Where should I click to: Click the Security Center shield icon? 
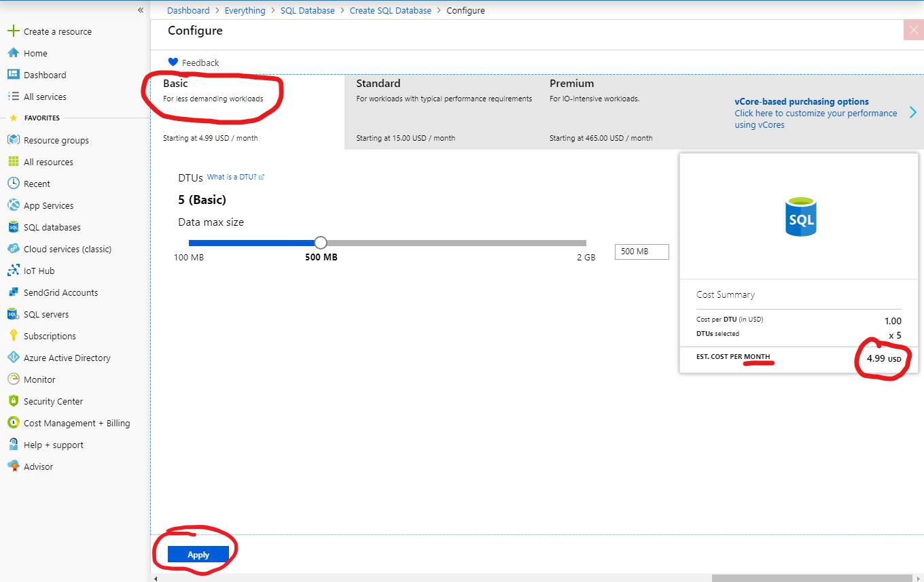tap(13, 401)
